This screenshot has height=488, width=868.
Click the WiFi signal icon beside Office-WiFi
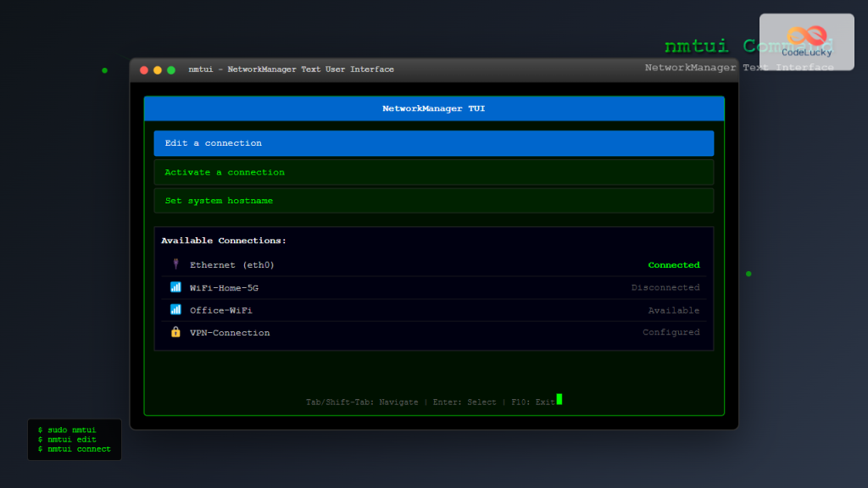(x=175, y=310)
